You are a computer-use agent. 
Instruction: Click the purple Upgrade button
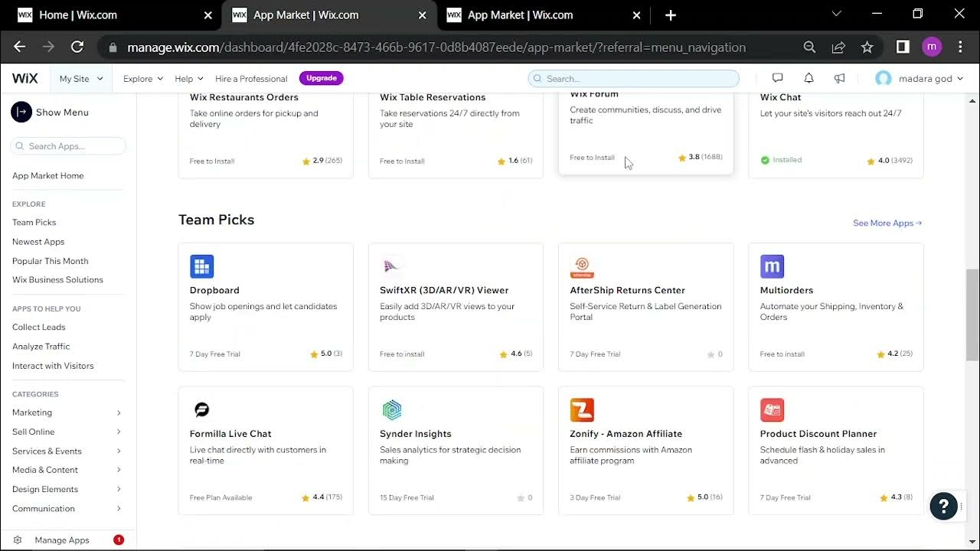(x=321, y=78)
